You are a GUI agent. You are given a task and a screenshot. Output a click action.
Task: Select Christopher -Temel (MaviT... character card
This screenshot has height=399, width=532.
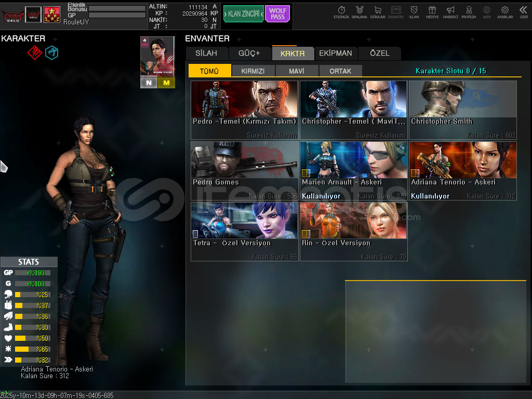(x=353, y=110)
